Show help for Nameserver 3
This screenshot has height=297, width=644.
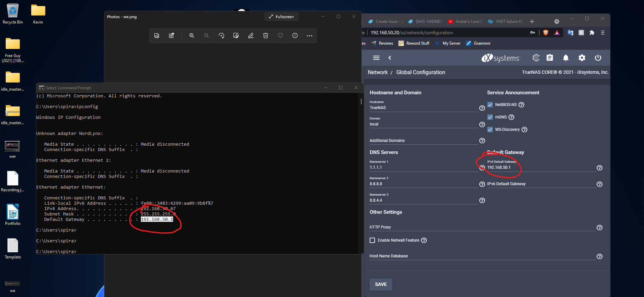pyautogui.click(x=482, y=200)
